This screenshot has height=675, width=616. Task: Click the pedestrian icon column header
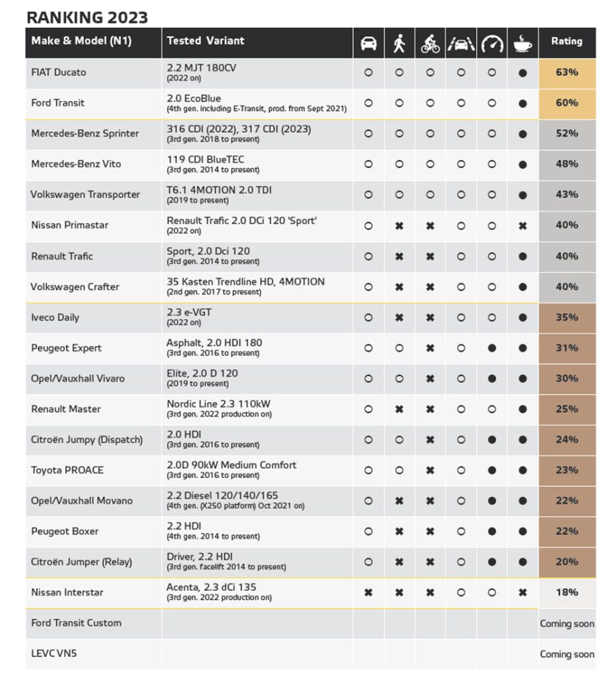pyautogui.click(x=399, y=43)
